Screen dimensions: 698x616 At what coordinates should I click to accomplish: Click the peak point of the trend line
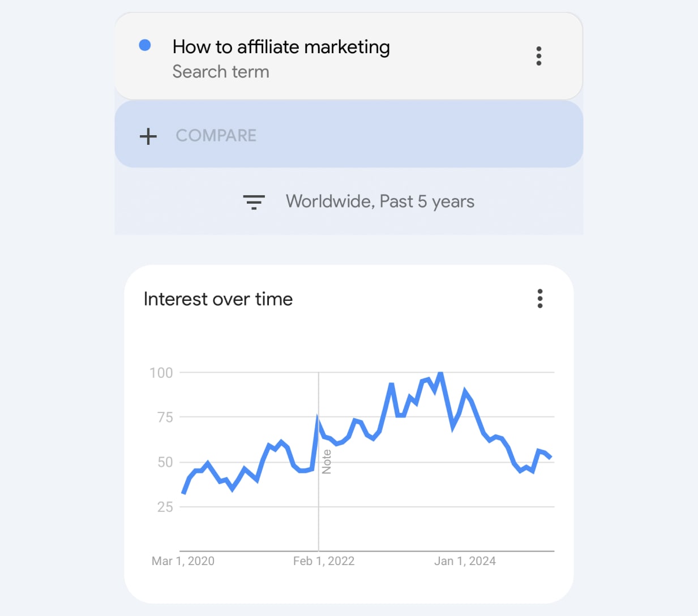coord(441,373)
